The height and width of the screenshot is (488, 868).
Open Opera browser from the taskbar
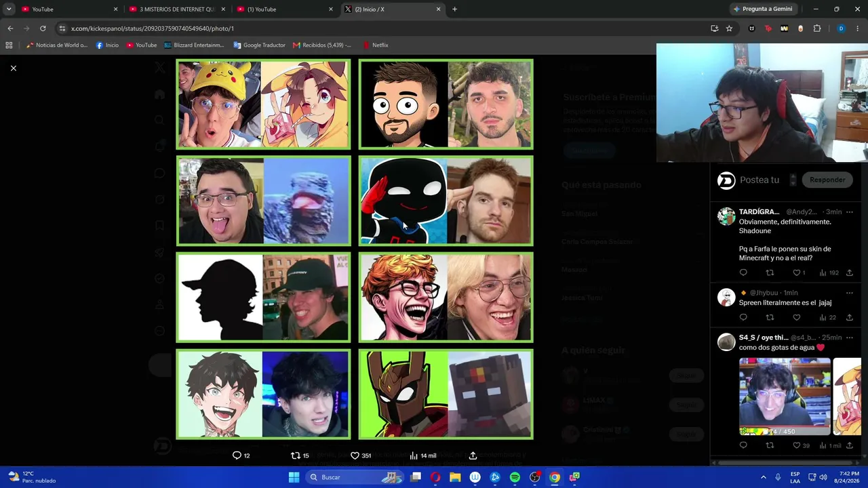pyautogui.click(x=435, y=477)
